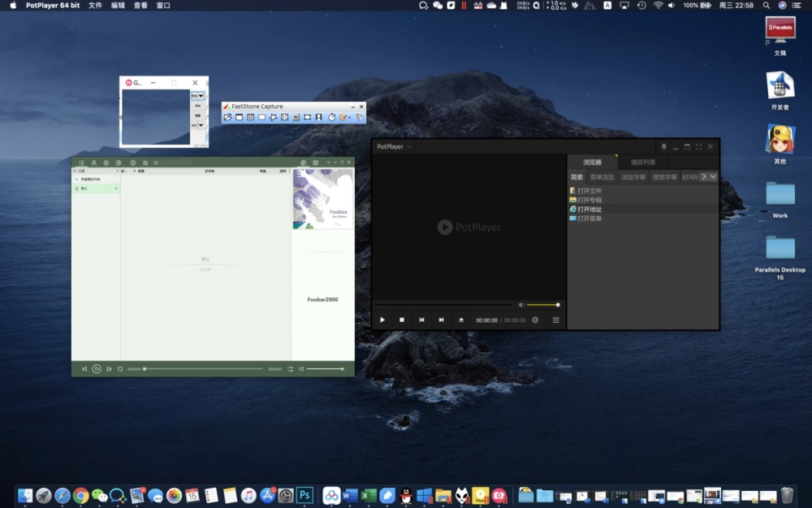
Task: Start playback with PotPlayer play button
Action: coord(382,319)
